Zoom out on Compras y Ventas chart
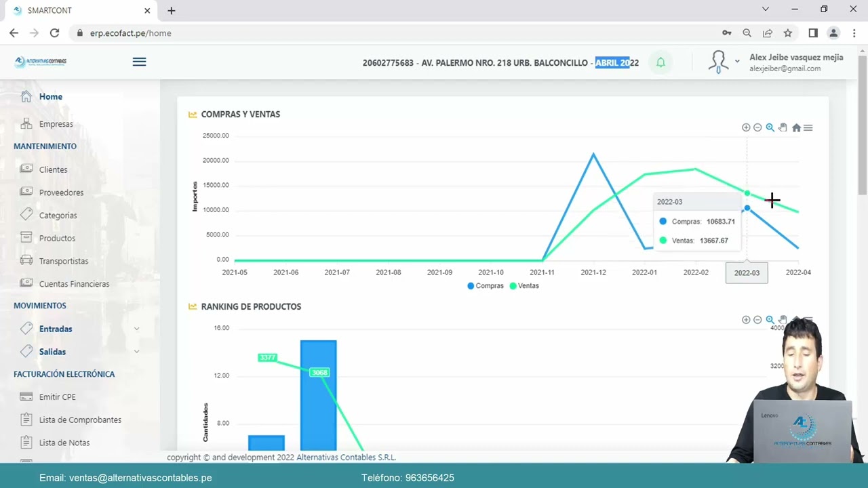 point(757,127)
